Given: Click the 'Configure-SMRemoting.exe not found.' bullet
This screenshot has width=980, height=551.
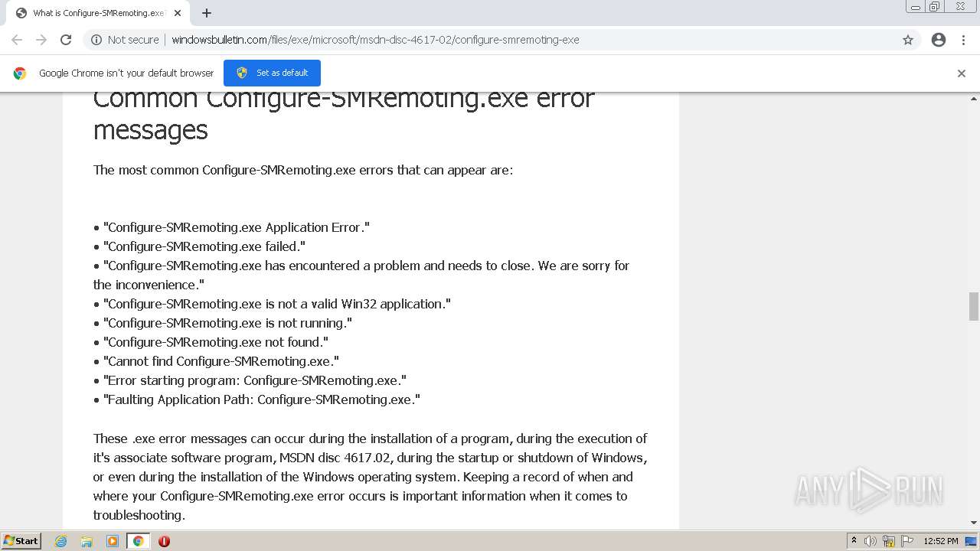Looking at the screenshot, I should pos(211,342).
